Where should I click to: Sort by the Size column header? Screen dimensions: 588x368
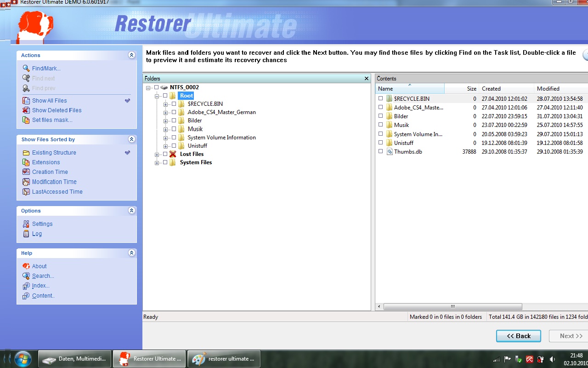pyautogui.click(x=462, y=88)
